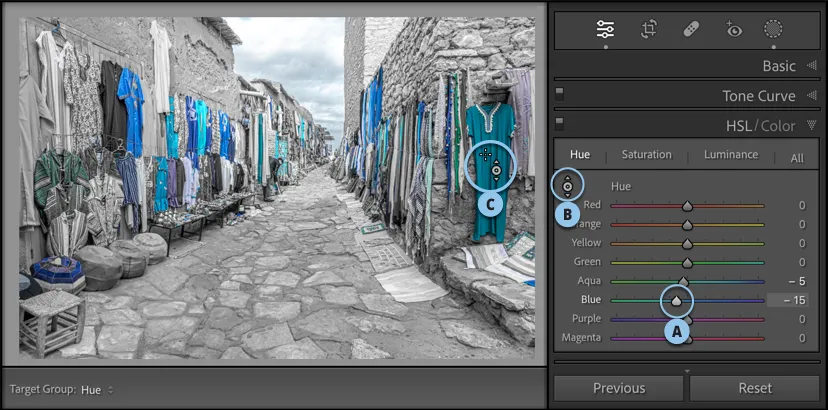Click the small triangle above the Previous button
This screenshot has width=828, height=410.
tap(687, 371)
